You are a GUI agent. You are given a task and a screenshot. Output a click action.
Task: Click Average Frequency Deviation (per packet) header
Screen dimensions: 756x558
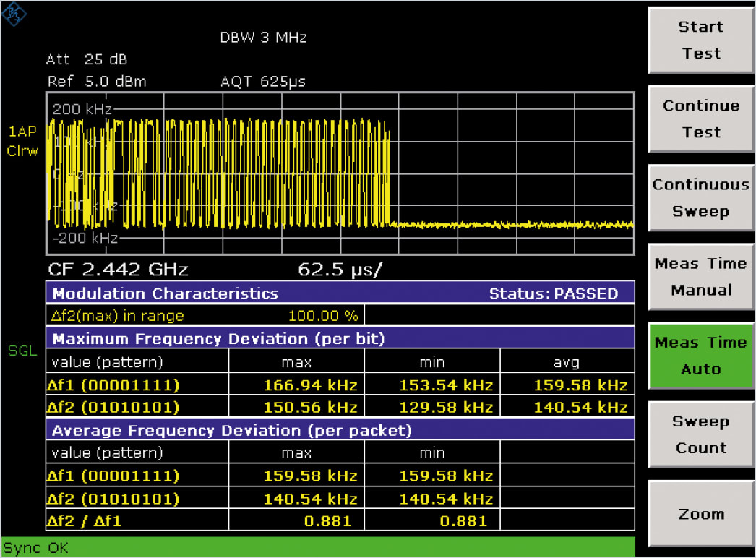click(232, 430)
